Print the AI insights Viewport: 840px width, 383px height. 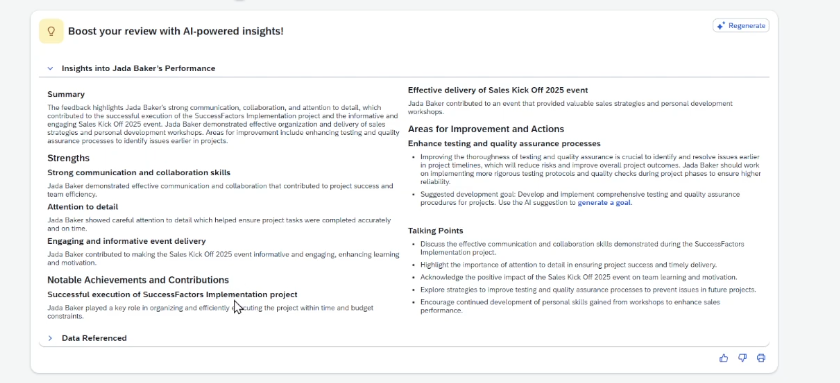tap(761, 358)
